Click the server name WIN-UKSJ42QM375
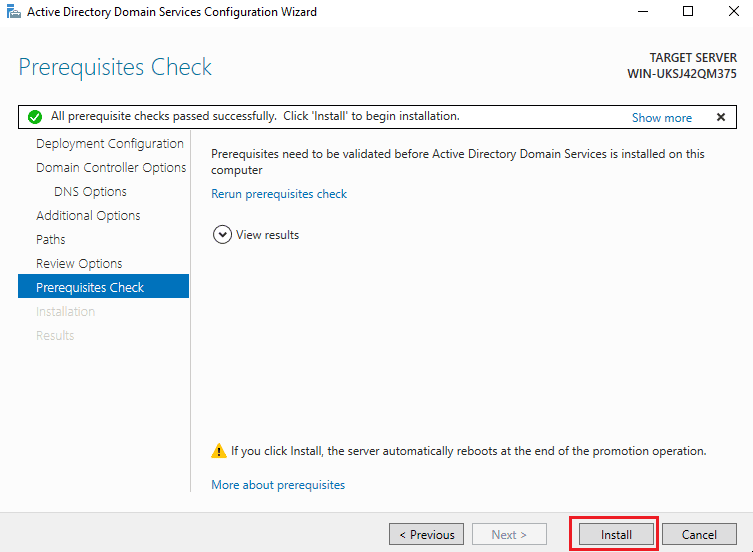Viewport: 753px width, 552px height. (681, 74)
